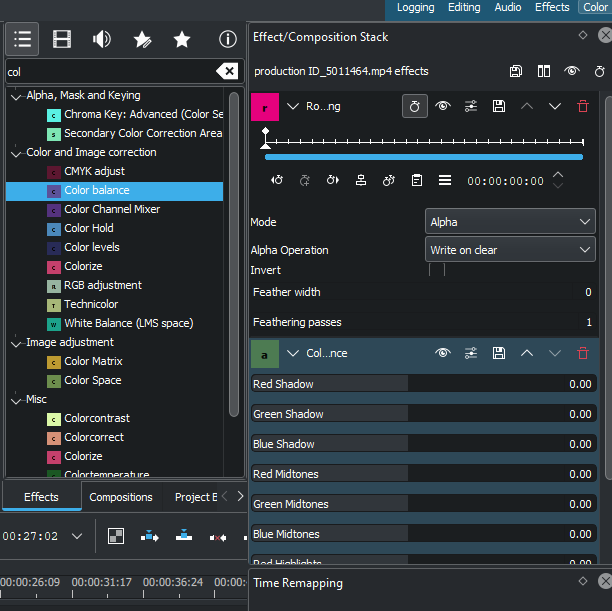Click insert clip zone in timeline
This screenshot has width=612, height=611.
pos(150,536)
